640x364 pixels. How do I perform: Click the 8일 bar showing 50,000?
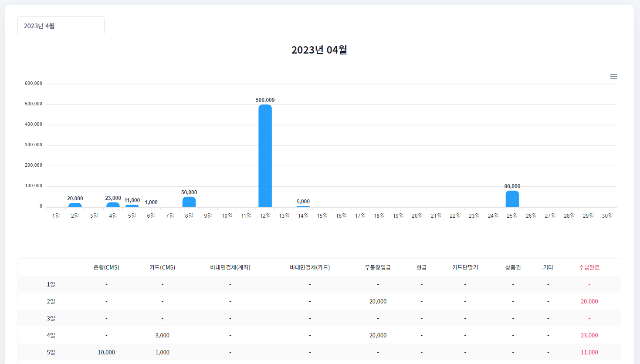(x=189, y=202)
